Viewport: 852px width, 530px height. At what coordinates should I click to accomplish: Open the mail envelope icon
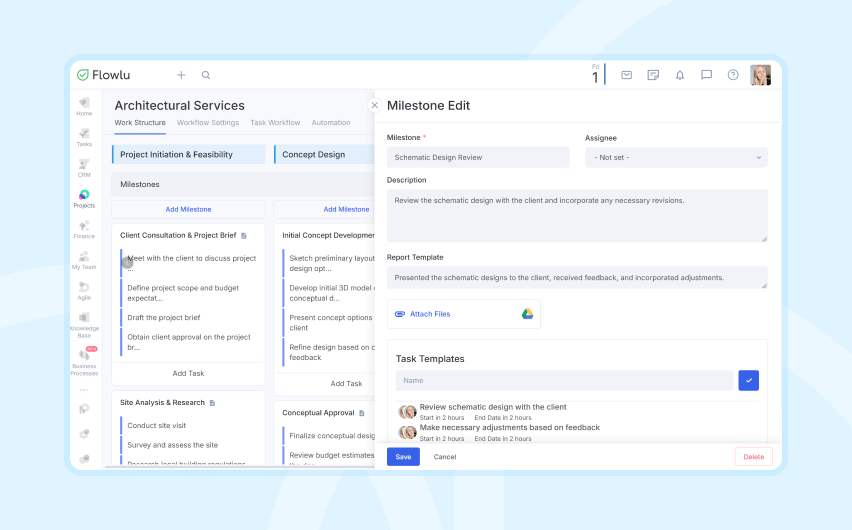pyautogui.click(x=626, y=75)
